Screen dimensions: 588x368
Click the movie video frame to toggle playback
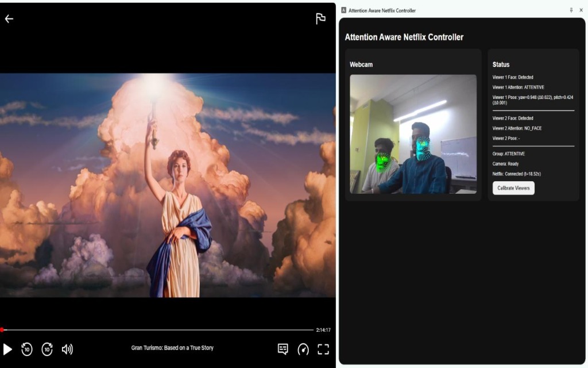click(168, 185)
